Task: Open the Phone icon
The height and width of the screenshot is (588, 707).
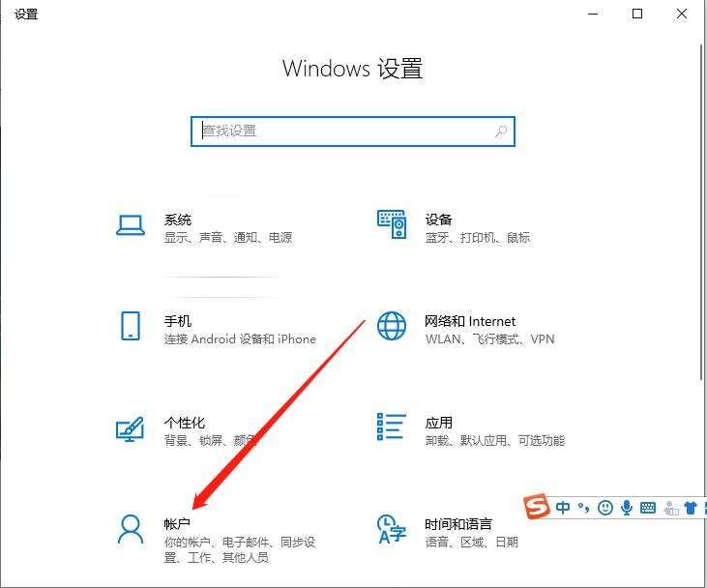Action: 131,326
